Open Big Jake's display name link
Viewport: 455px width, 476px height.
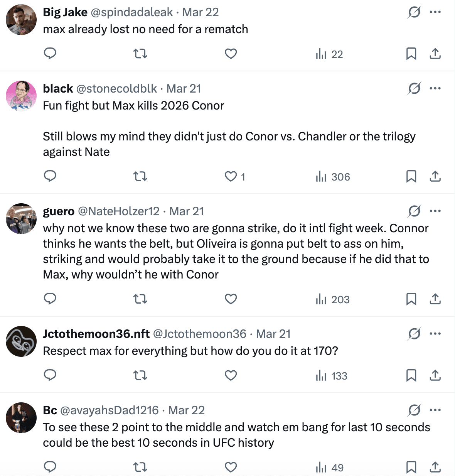[x=65, y=12]
